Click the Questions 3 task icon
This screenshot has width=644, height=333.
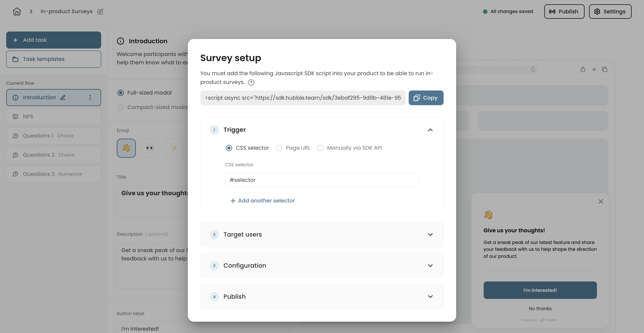16,174
